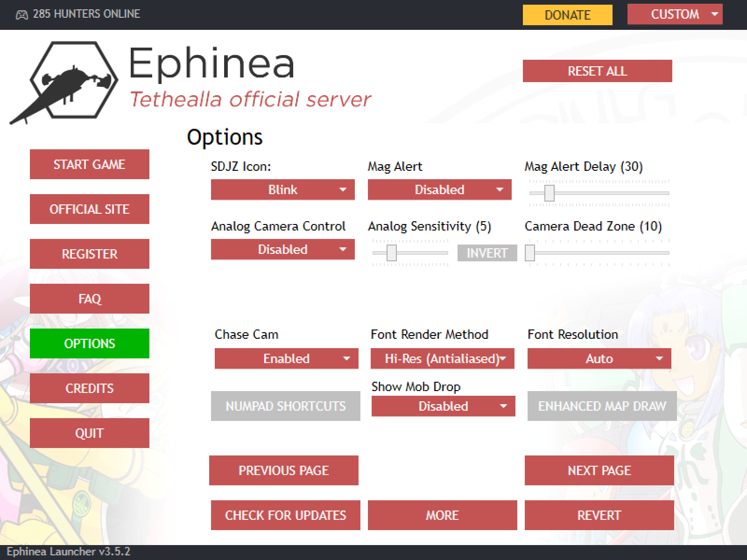Toggle the INVERT analog button
The width and height of the screenshot is (747, 560).
click(487, 253)
